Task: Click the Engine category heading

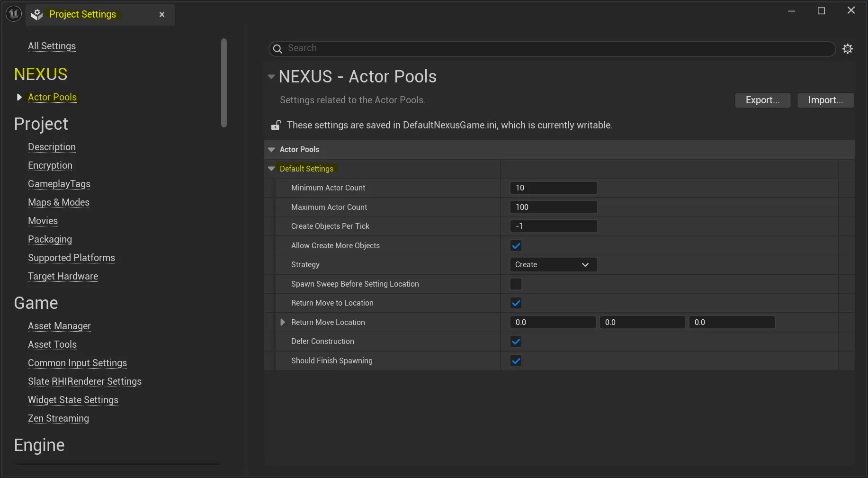Action: point(39,445)
